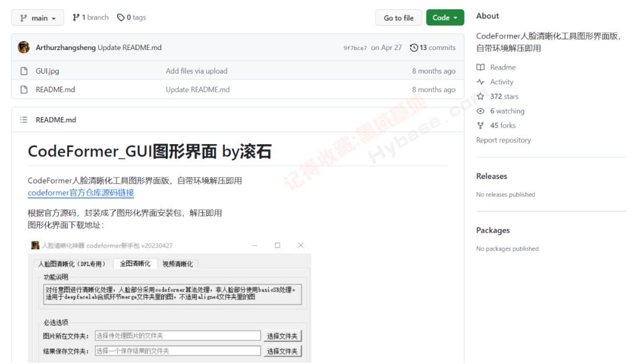Image resolution: width=631 pixels, height=364 pixels.
Task: Open the Releases section heading
Action: point(491,176)
